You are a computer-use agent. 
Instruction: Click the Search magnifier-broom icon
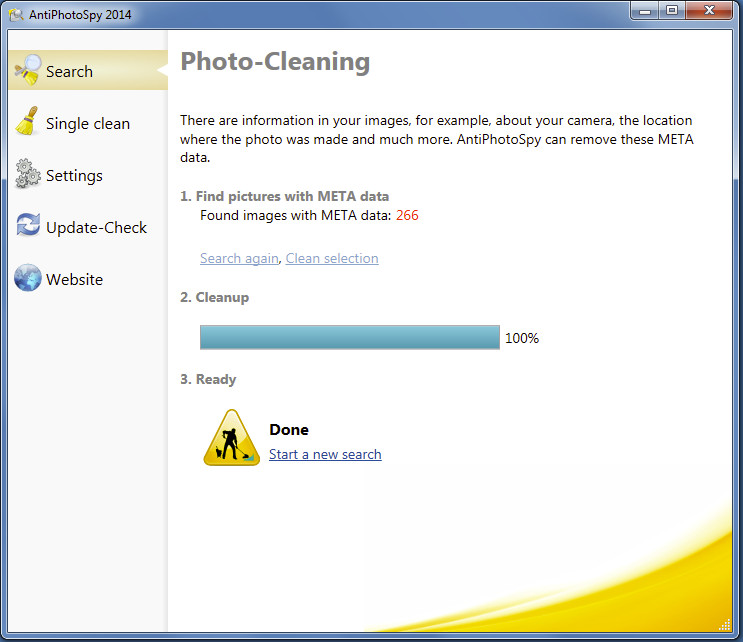pyautogui.click(x=27, y=70)
